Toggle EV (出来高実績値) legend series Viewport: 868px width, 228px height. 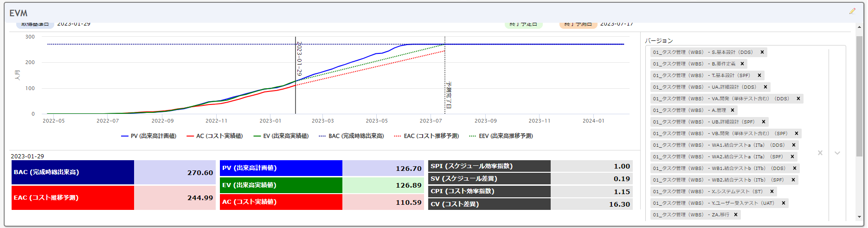click(281, 136)
